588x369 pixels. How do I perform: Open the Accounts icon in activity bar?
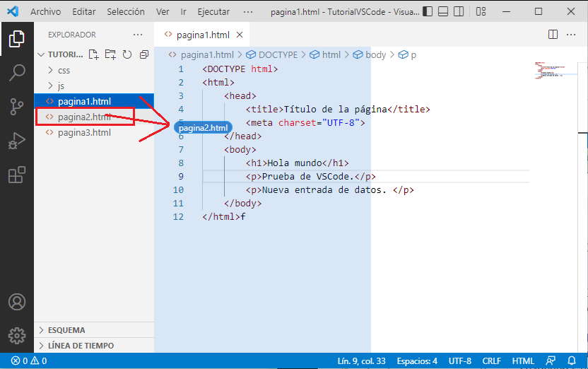tap(17, 302)
